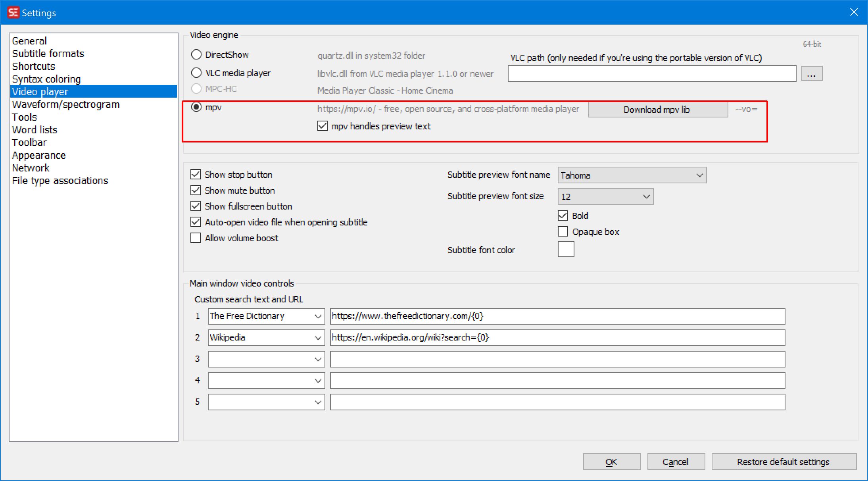The height and width of the screenshot is (481, 868).
Task: Close the Settings dialog window
Action: click(854, 12)
